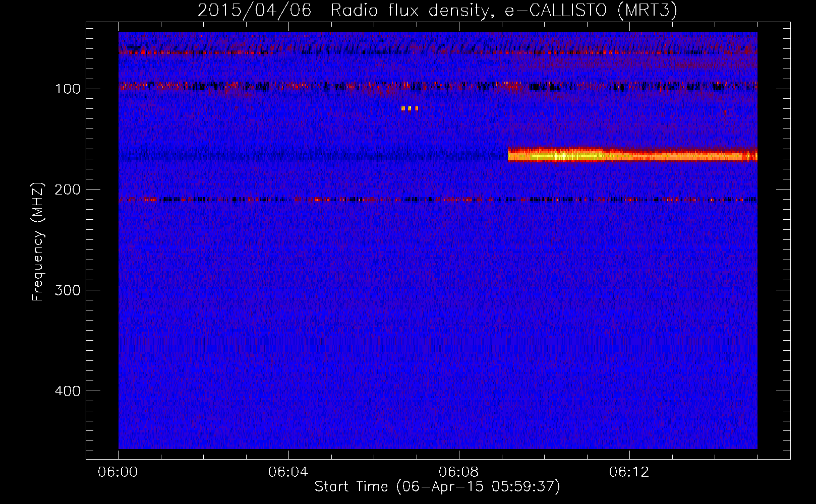The height and width of the screenshot is (504, 816).
Task: Click the 'Start Time (06-Apr-15 05:59:37)' label
Action: [x=437, y=487]
